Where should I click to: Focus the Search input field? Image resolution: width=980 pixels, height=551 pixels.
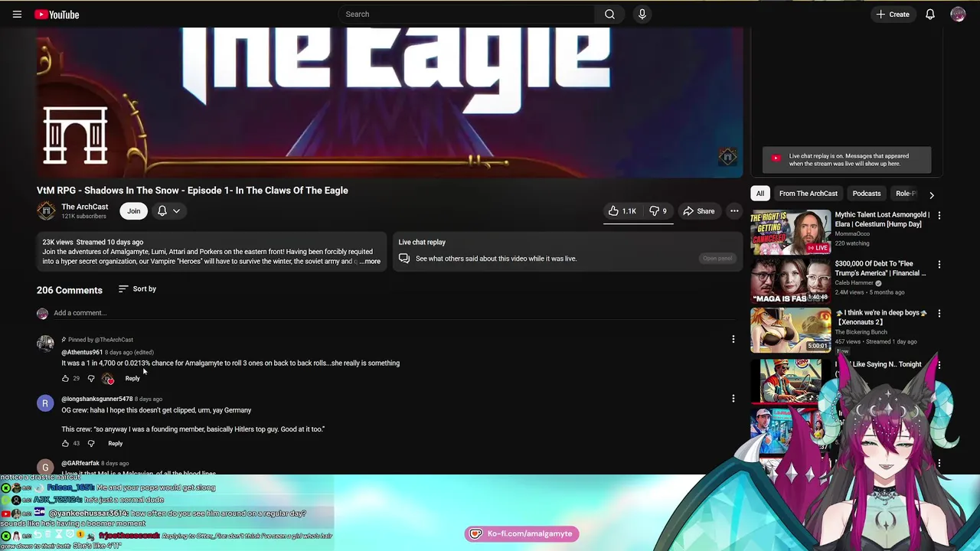pos(467,14)
